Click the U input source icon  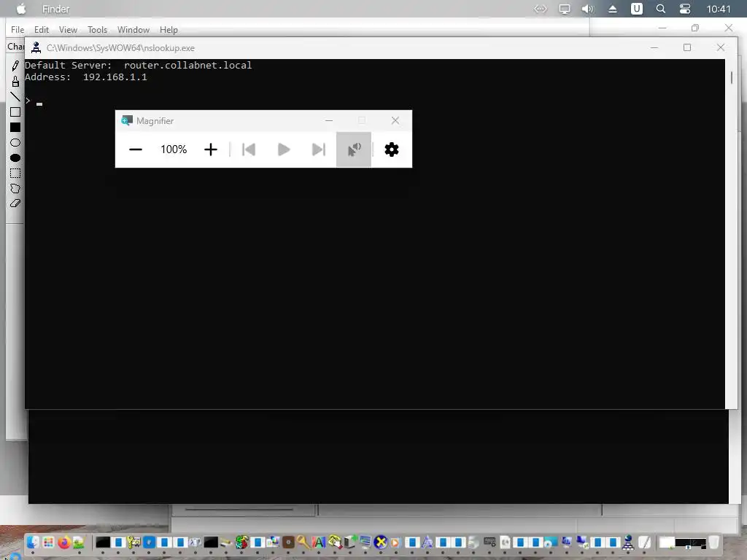636,9
